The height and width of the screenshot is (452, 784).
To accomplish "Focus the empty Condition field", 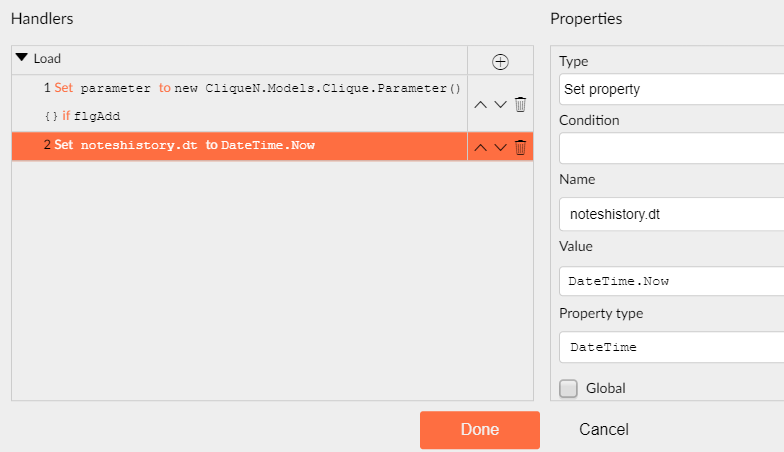I will coord(672,148).
